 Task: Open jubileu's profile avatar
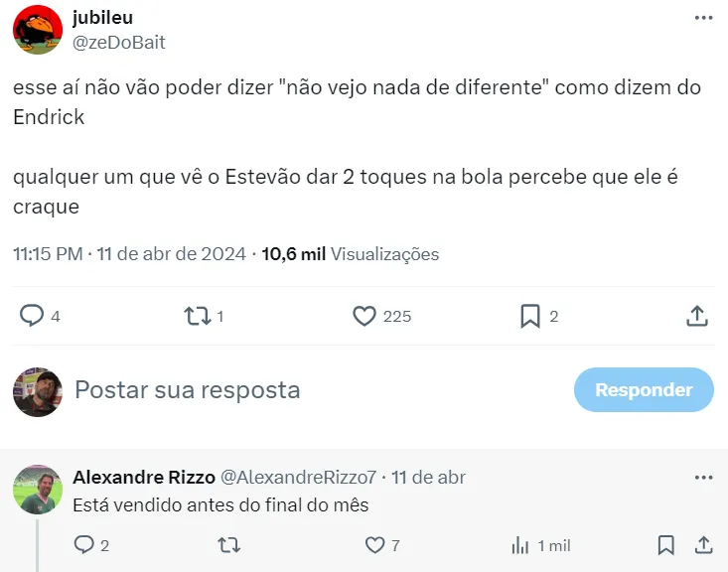tap(38, 30)
